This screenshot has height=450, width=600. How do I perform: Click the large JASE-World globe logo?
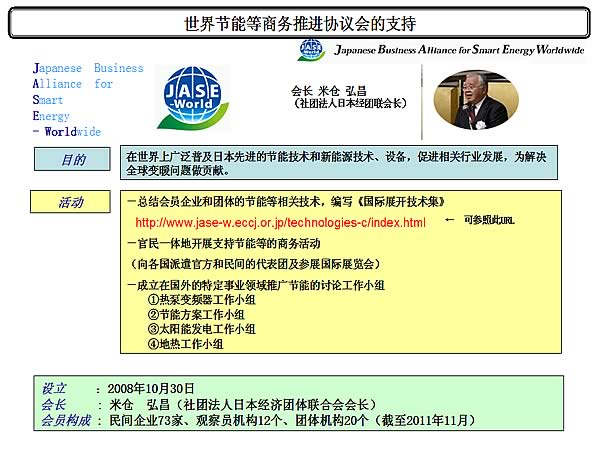point(193,98)
